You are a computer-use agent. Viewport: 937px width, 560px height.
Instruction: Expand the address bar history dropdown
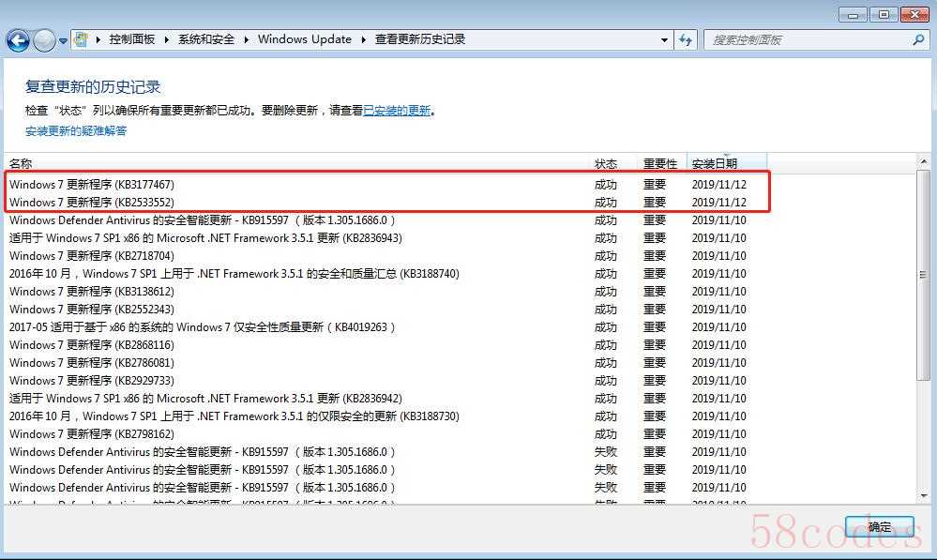click(x=664, y=40)
